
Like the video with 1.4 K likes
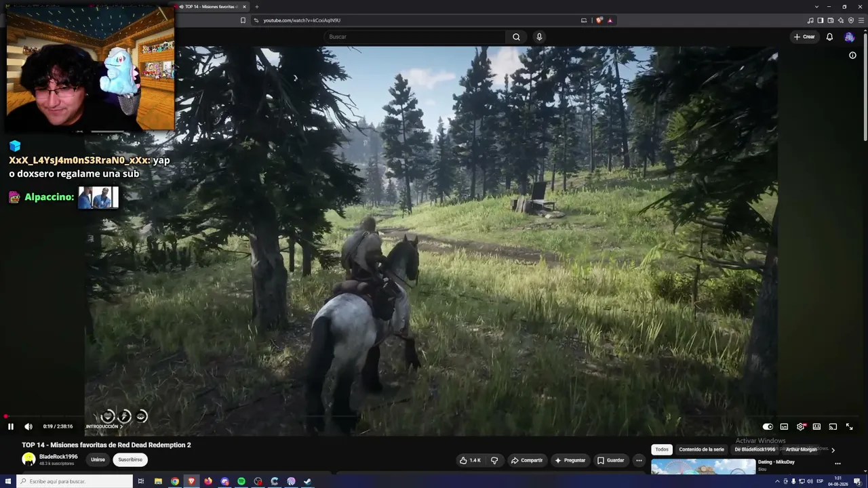[x=470, y=460]
